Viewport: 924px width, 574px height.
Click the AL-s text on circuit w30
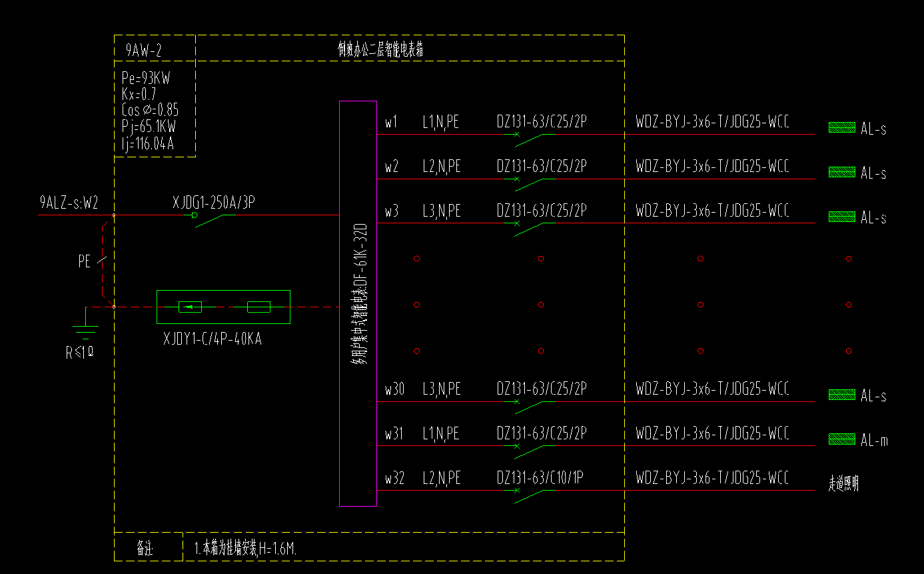tap(873, 397)
